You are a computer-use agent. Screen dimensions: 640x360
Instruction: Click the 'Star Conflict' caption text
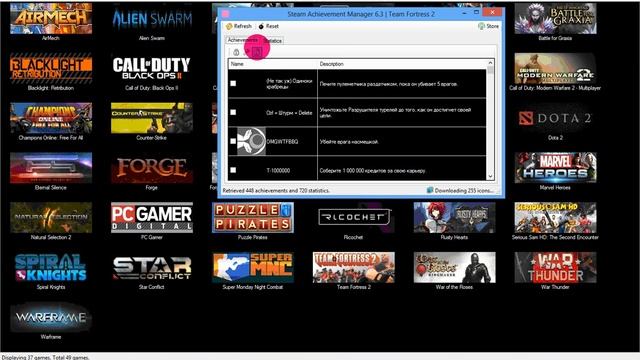coord(151,287)
